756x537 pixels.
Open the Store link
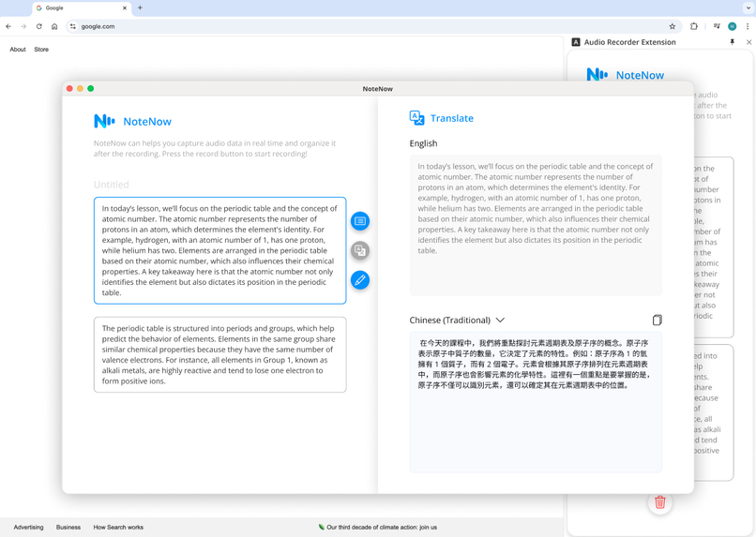point(41,49)
